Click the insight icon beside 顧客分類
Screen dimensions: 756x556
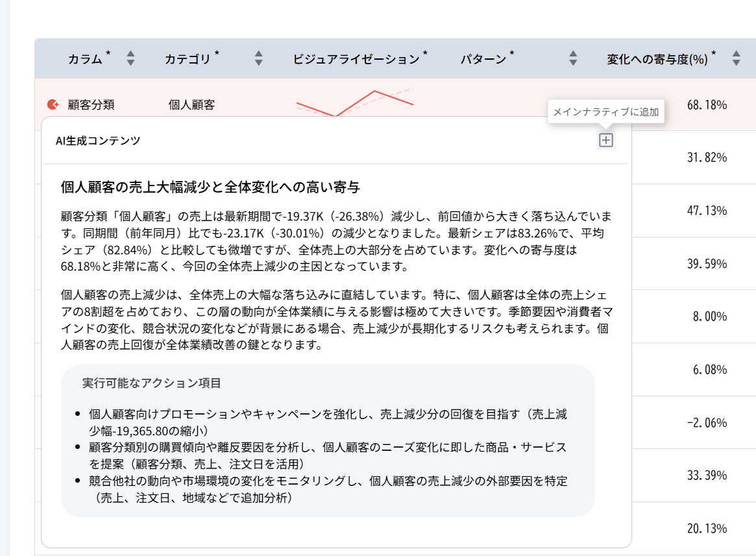[53, 104]
